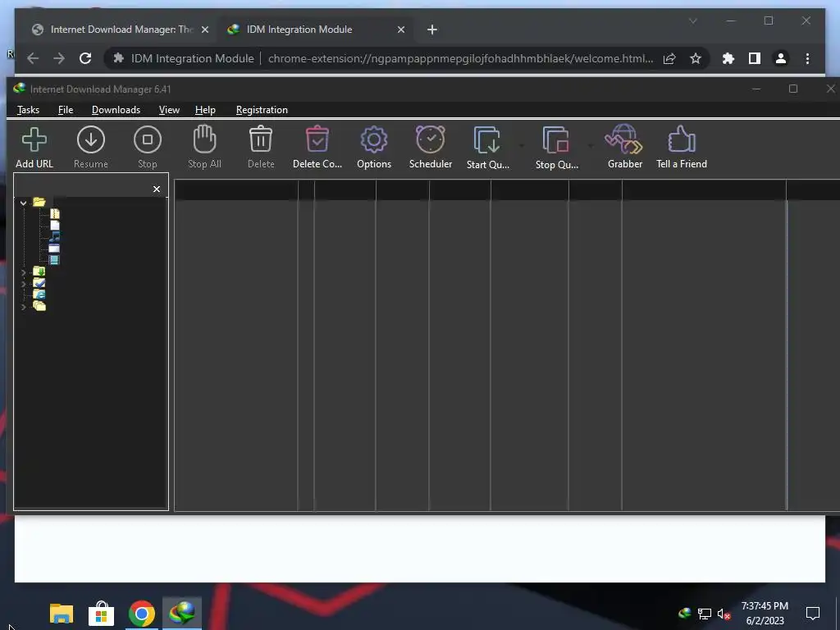
Task: Close the categories panel with X
Action: 157,189
